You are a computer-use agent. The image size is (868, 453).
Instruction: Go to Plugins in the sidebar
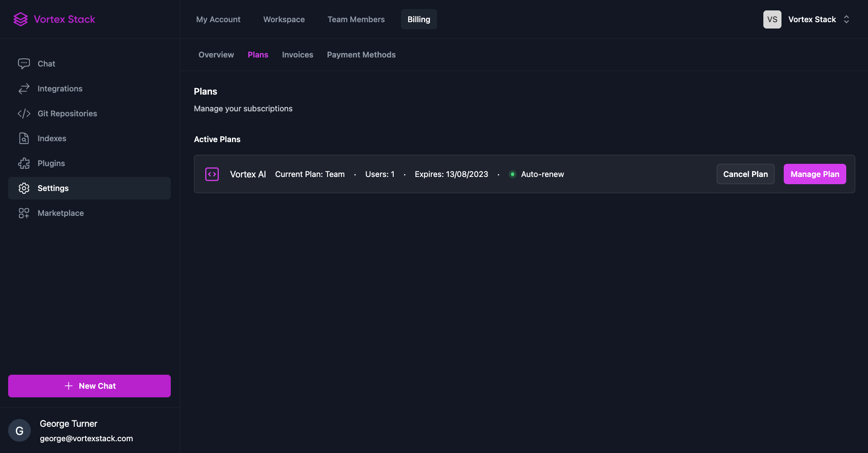[89, 163]
